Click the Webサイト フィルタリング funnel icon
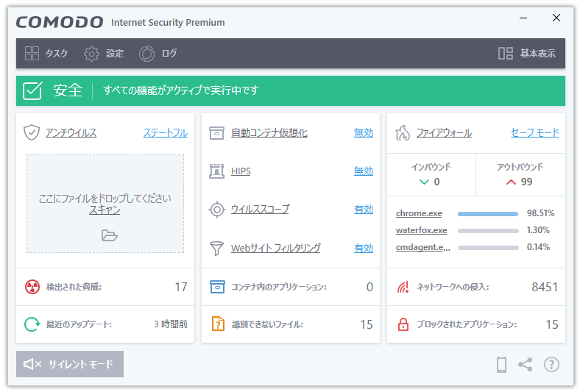This screenshot has width=580, height=392. [x=216, y=249]
